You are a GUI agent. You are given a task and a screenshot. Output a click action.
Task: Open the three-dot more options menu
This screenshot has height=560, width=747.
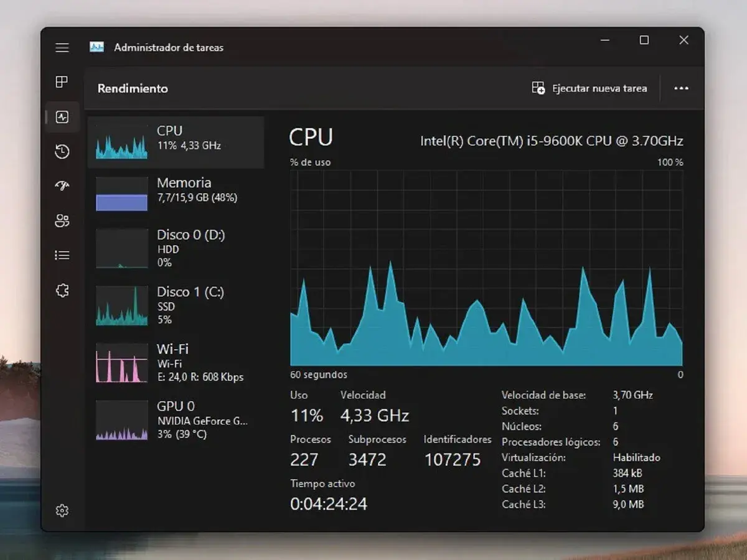[x=681, y=88]
